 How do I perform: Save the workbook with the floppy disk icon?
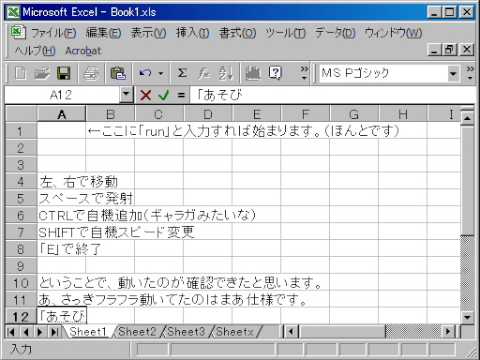(x=64, y=73)
